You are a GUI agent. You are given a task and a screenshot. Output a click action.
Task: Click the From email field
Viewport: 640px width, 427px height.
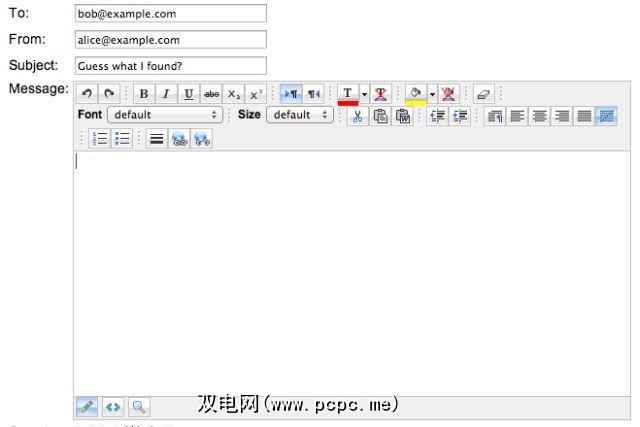pyautogui.click(x=171, y=40)
